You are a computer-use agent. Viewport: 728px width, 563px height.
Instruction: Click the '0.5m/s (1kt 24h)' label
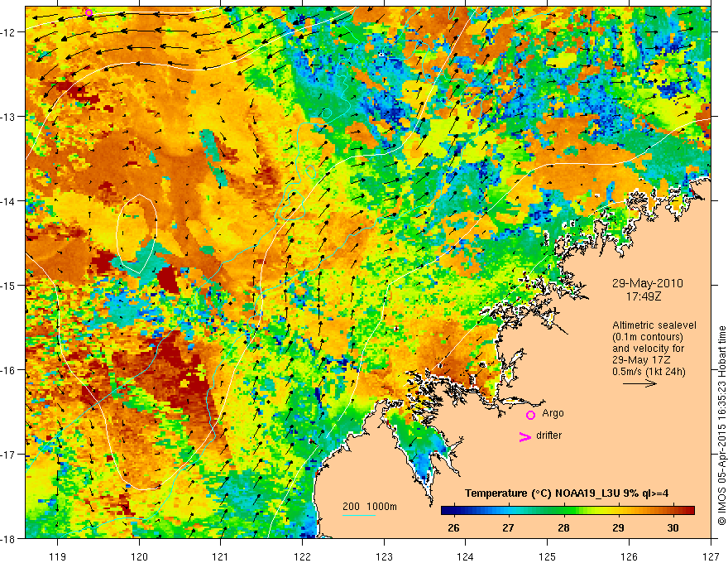click(x=649, y=372)
